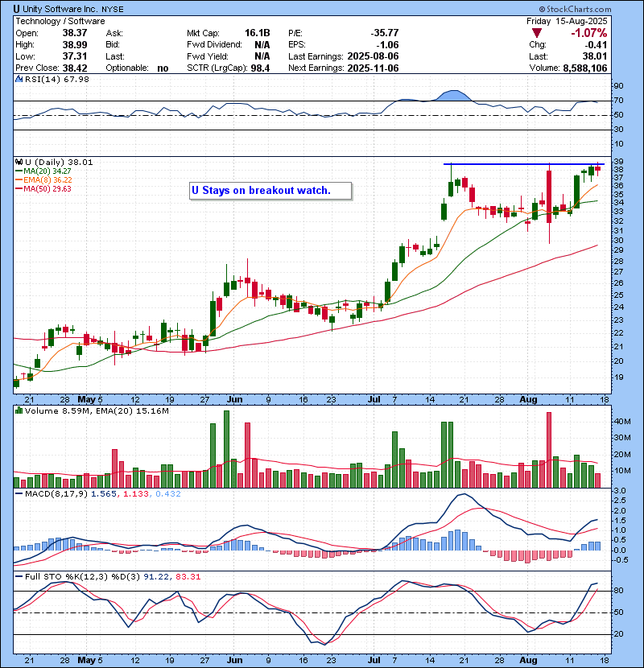Image resolution: width=644 pixels, height=668 pixels.
Task: Click the red down-triangle change indicator
Action: pyautogui.click(x=537, y=33)
